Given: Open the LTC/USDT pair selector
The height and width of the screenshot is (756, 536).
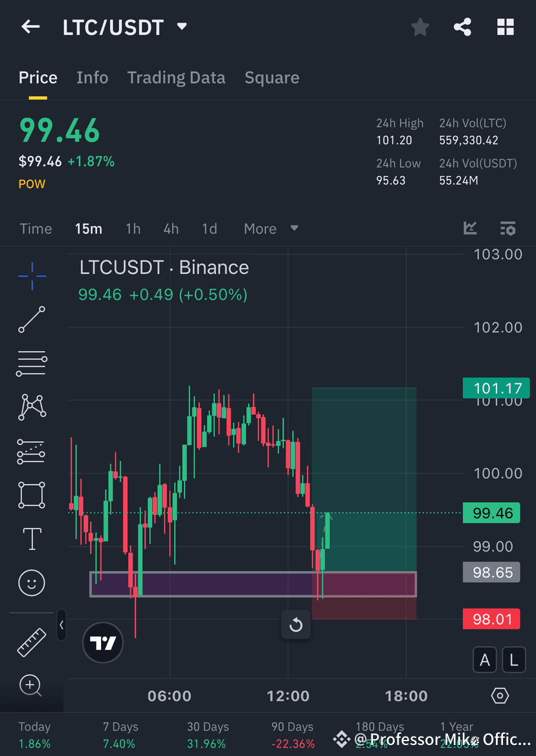Looking at the screenshot, I should click(126, 27).
